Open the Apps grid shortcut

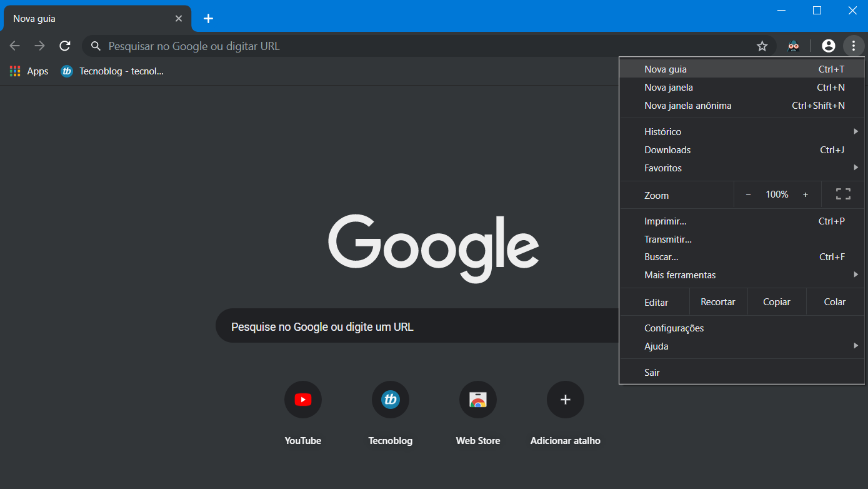(29, 71)
